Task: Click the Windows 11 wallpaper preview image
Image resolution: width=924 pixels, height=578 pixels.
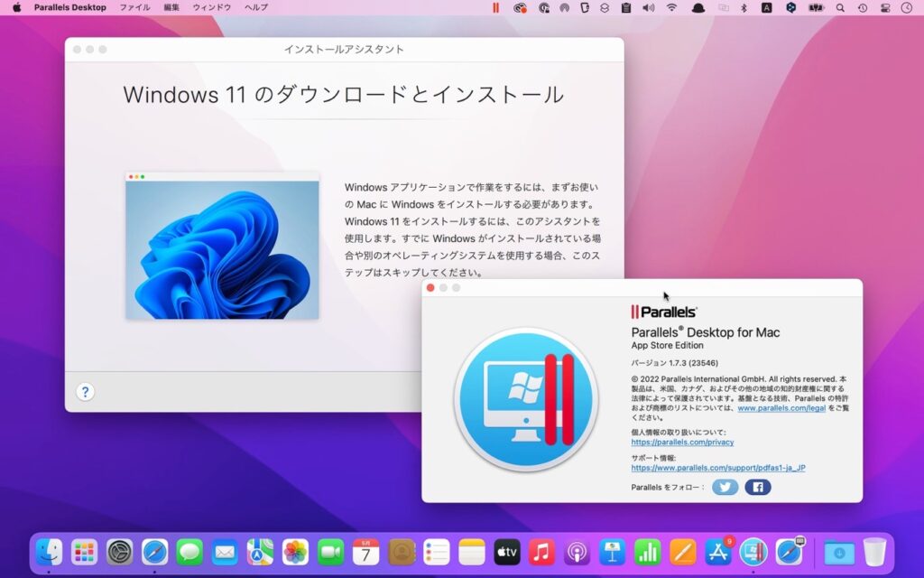Action: pos(221,246)
